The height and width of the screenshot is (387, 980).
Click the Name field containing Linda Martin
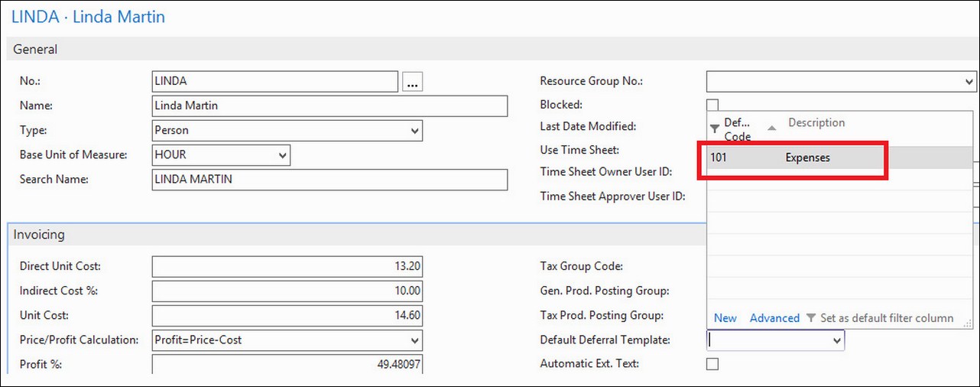329,106
